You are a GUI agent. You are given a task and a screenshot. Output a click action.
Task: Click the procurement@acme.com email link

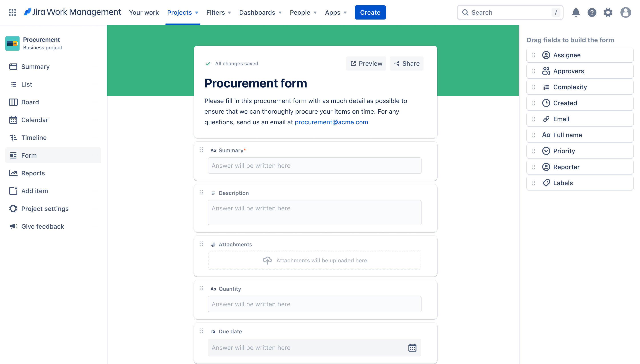331,122
